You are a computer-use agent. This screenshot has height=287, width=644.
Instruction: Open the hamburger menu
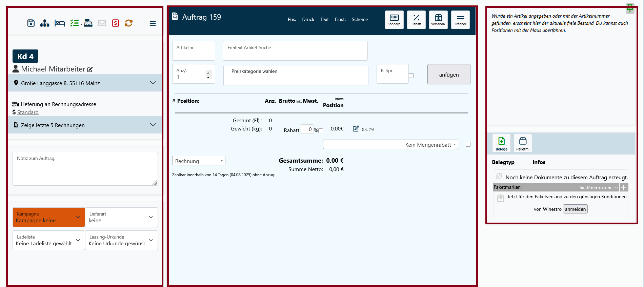pyautogui.click(x=153, y=23)
